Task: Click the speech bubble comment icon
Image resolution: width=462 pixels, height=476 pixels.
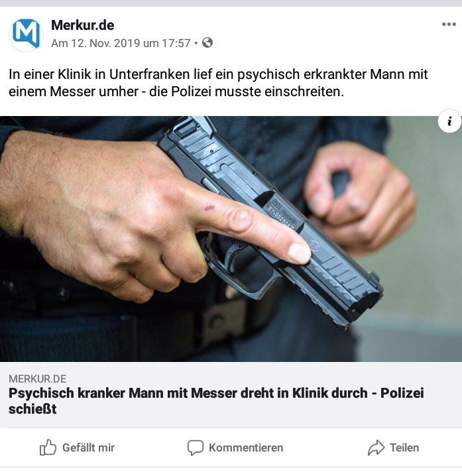Action: click(195, 447)
